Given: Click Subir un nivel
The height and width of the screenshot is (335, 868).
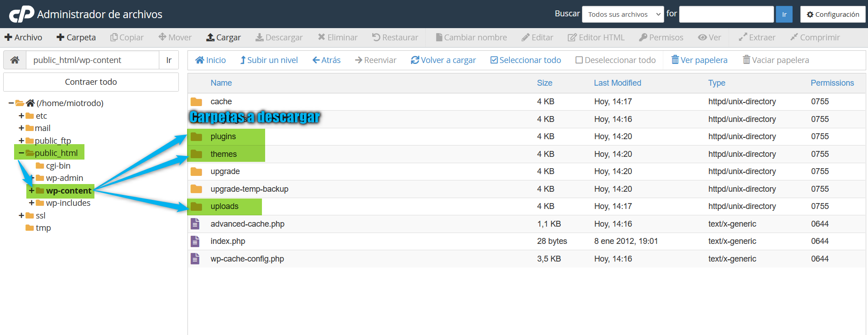Looking at the screenshot, I should (269, 60).
